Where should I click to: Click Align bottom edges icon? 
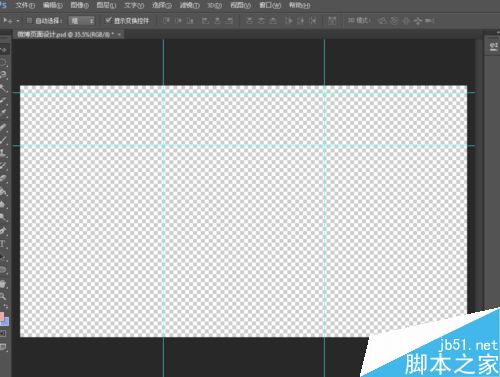pyautogui.click(x=190, y=21)
